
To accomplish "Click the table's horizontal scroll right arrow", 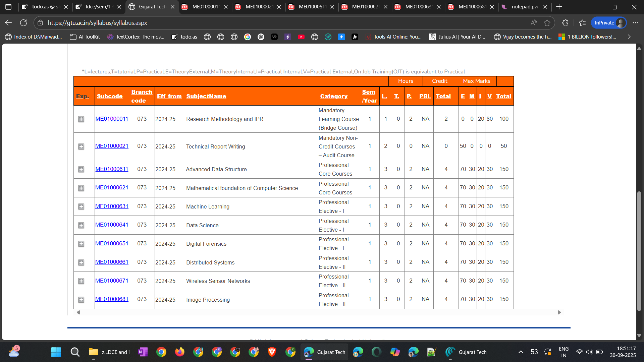I will pos(559,312).
